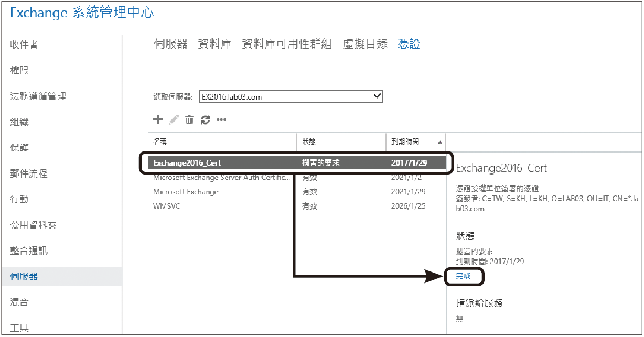
Task: Open 行動 in the sidebar
Action: (19, 199)
